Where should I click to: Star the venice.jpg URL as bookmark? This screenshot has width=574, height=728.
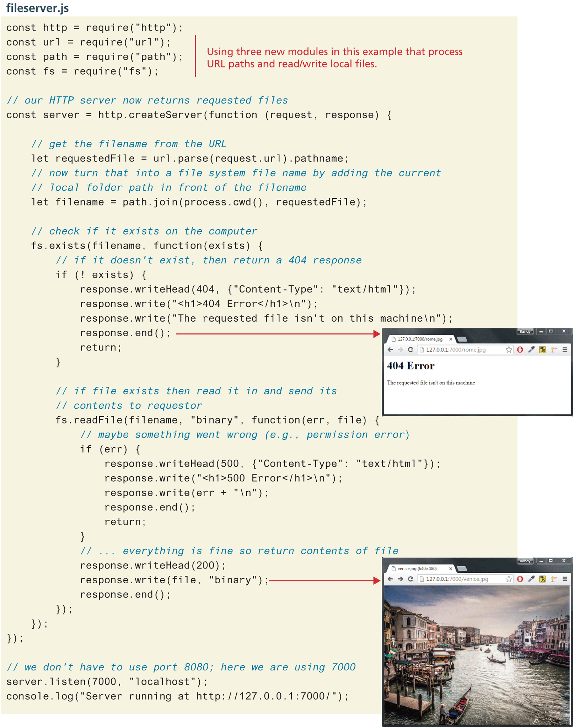coord(508,579)
